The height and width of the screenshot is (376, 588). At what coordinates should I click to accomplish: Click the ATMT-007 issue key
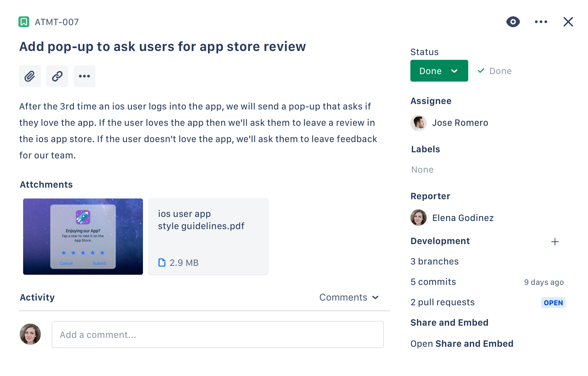[x=57, y=22]
